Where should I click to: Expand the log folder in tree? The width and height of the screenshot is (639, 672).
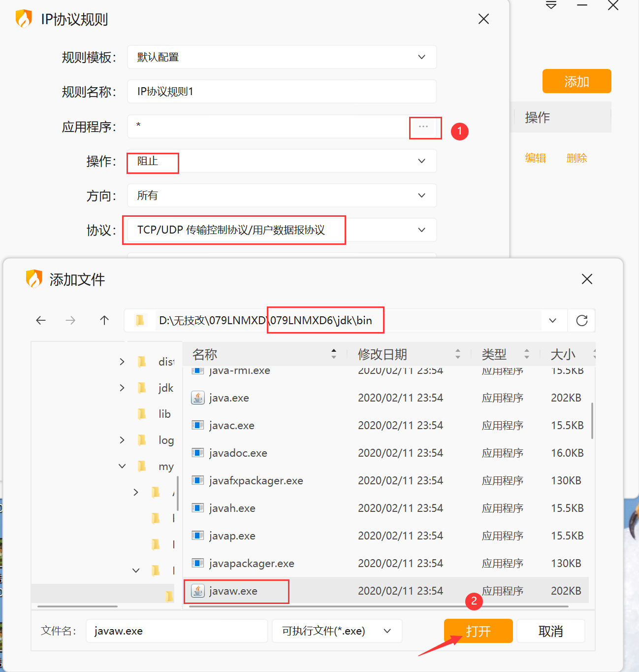[x=122, y=440]
